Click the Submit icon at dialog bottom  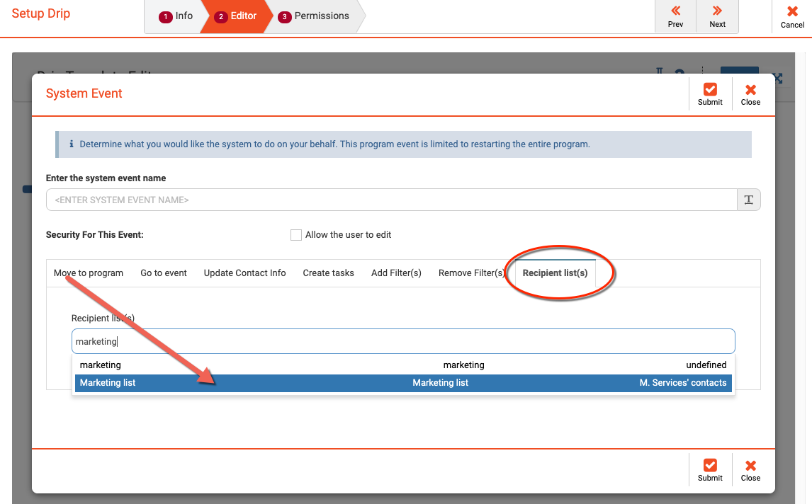point(709,469)
